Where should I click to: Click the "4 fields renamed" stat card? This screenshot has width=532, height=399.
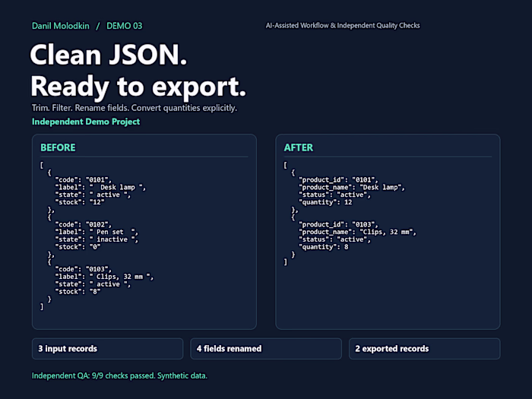(266, 349)
